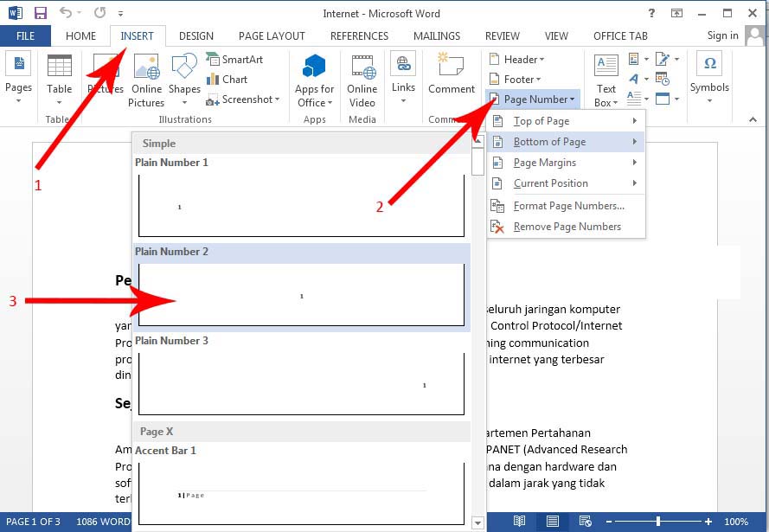This screenshot has height=532, width=769.
Task: Open the Symbols button
Action: tap(709, 79)
